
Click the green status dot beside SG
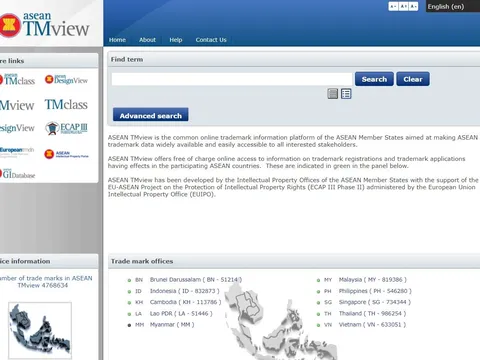coord(318,303)
